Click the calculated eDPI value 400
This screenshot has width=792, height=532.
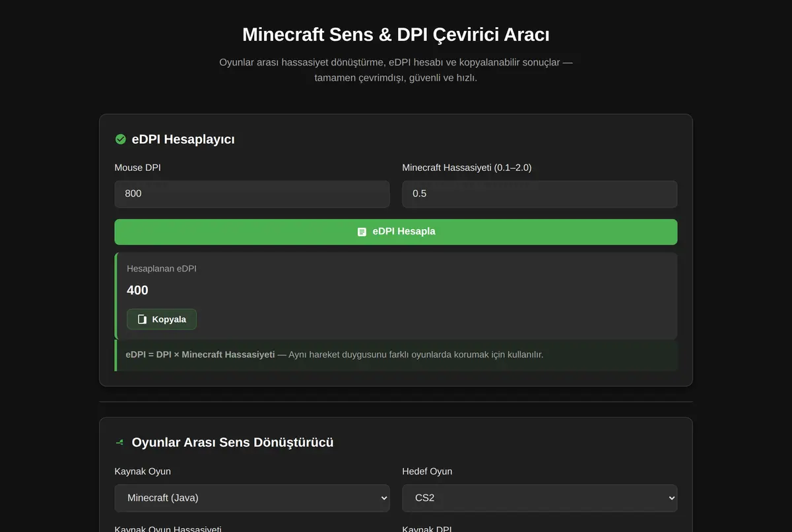pos(137,290)
